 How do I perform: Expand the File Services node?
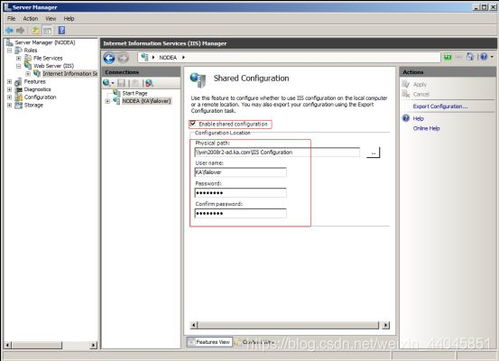(19, 58)
